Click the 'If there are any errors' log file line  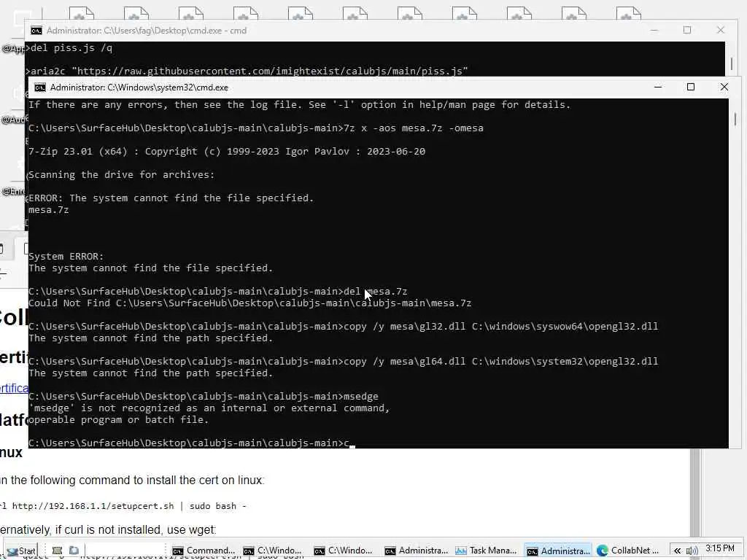[x=299, y=105]
